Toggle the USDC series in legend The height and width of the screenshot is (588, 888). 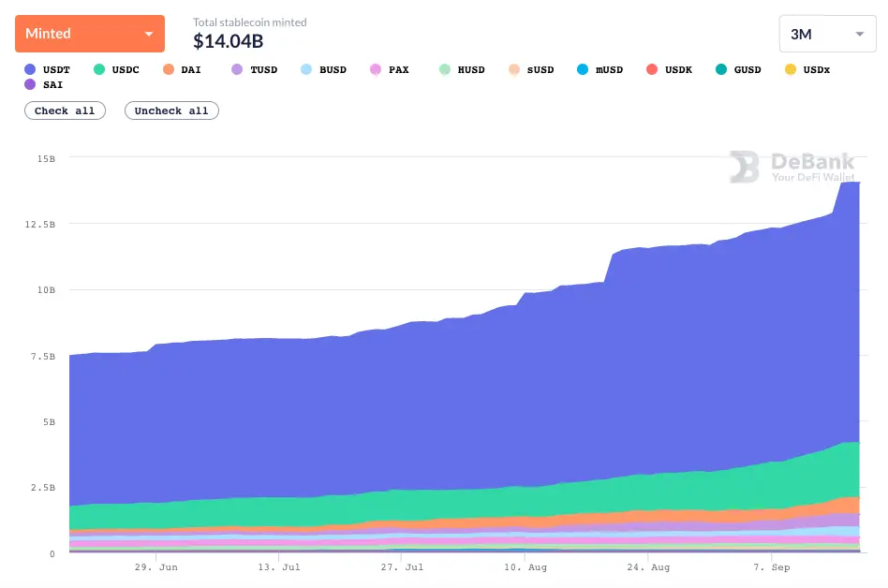pos(117,69)
